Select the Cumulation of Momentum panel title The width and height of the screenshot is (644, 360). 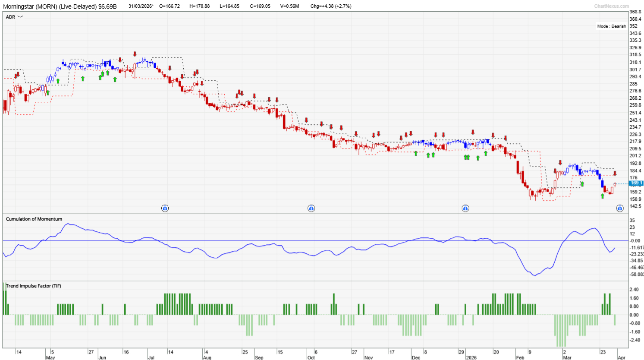[x=34, y=219]
